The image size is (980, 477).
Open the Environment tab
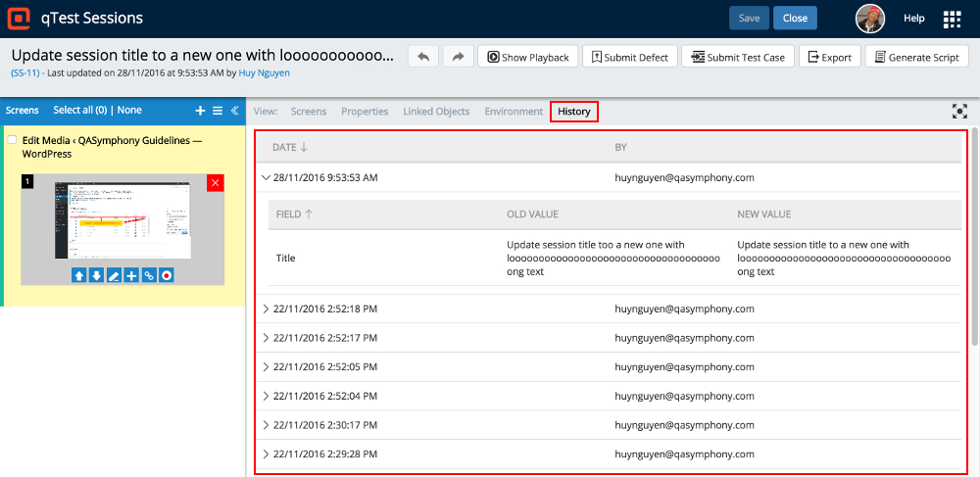pyautogui.click(x=514, y=112)
